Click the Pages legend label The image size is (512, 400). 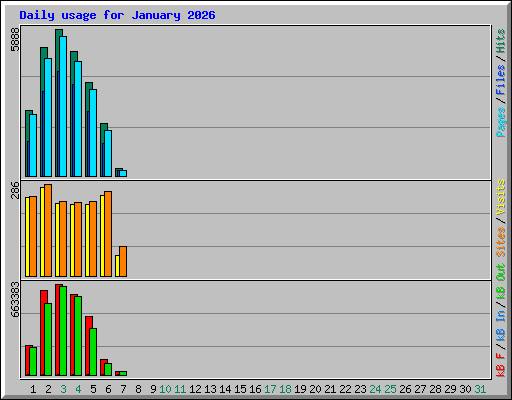(x=501, y=122)
